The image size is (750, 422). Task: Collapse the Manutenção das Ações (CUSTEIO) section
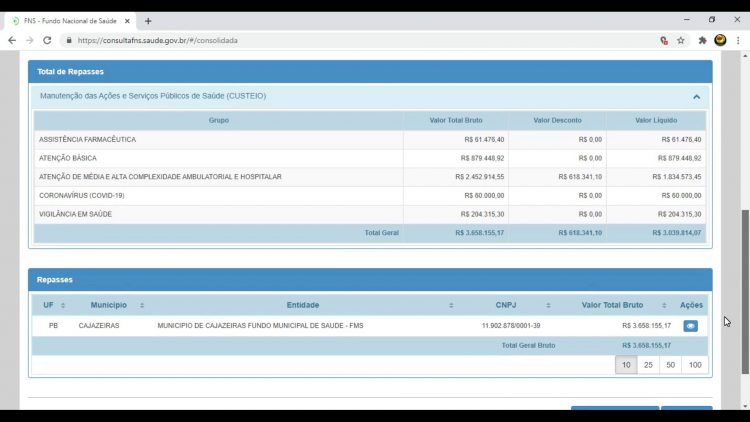696,97
